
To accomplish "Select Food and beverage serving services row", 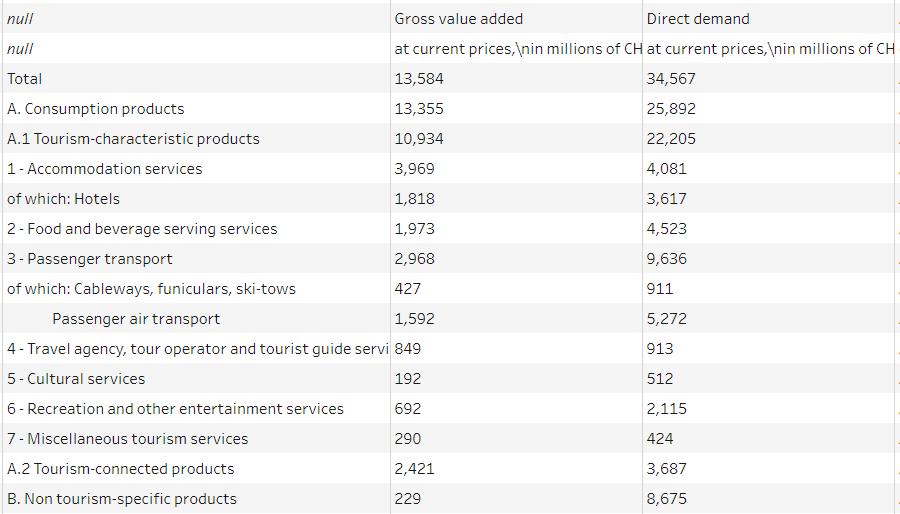I will coord(142,229).
